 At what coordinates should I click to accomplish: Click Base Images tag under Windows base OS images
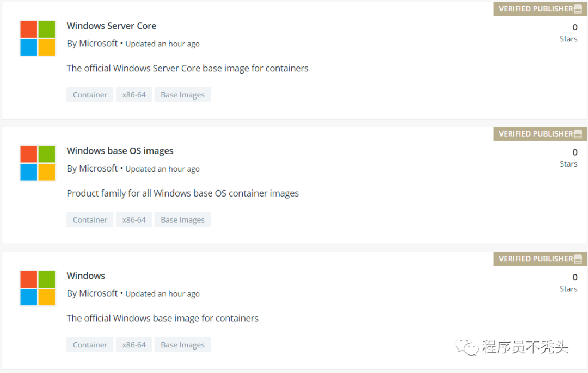pos(182,220)
